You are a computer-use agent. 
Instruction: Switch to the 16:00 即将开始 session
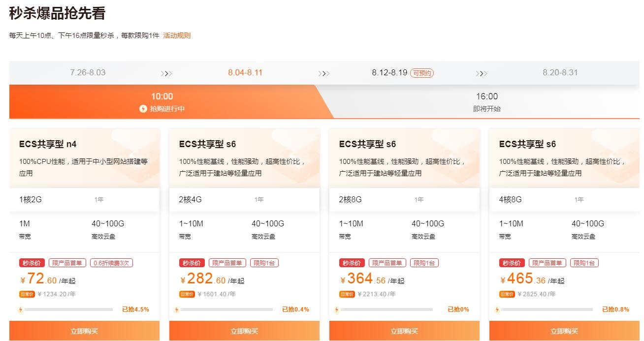(486, 102)
